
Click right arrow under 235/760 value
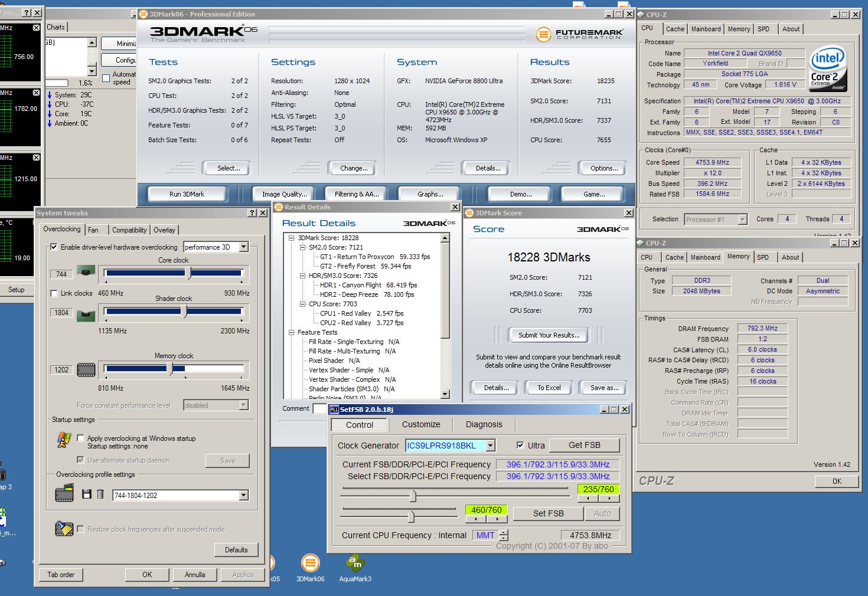coord(609,499)
